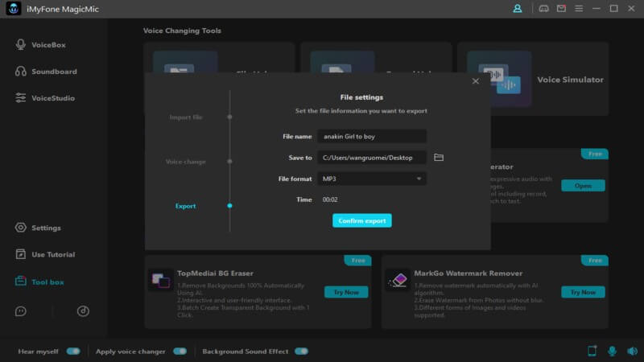Screen dimensions: 644x362
Task: Click the Import file timeline dot
Action: (229, 117)
